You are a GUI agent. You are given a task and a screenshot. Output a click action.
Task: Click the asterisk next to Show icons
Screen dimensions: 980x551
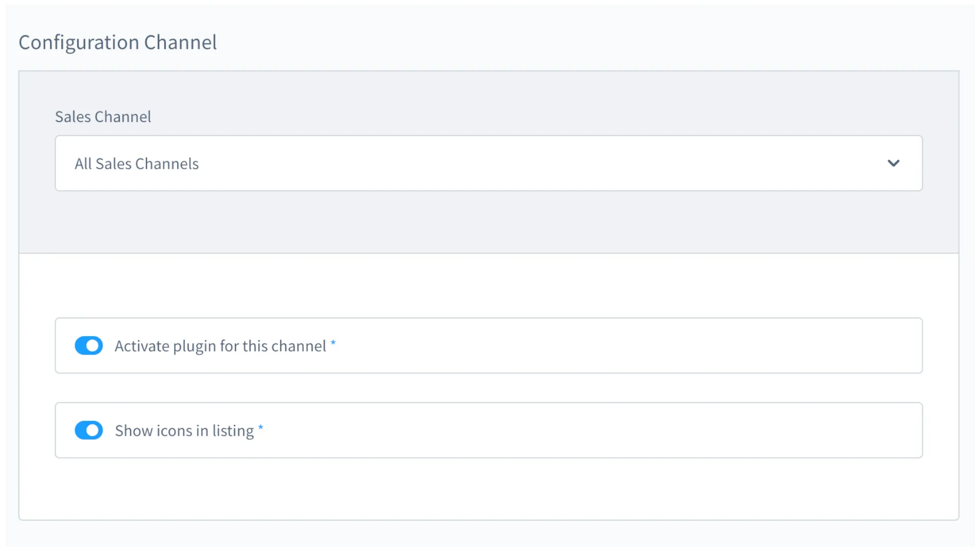(261, 428)
